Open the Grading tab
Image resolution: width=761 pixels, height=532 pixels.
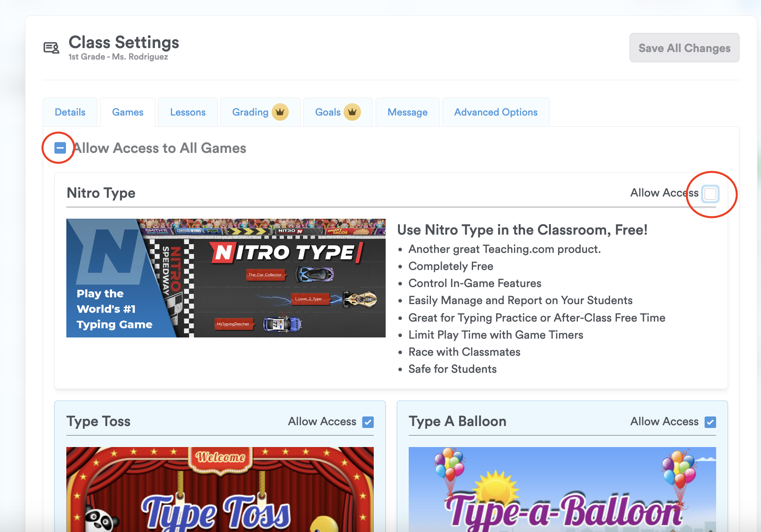pos(260,112)
